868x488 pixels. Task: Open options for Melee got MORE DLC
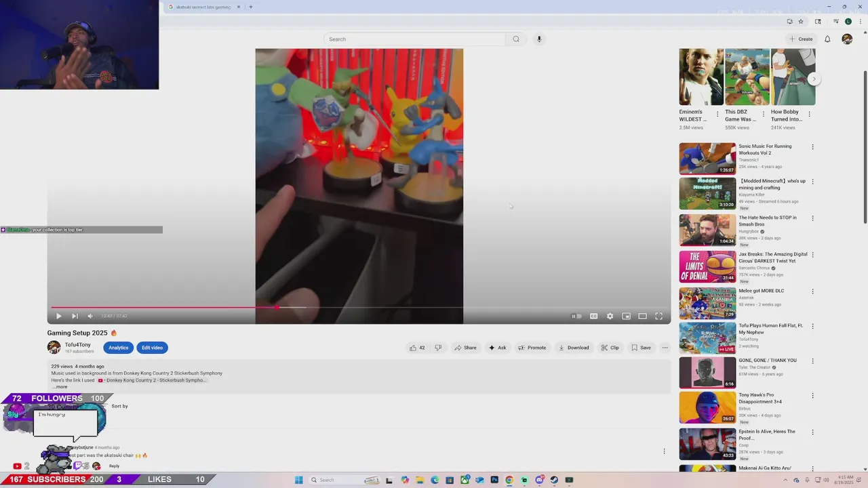812,291
